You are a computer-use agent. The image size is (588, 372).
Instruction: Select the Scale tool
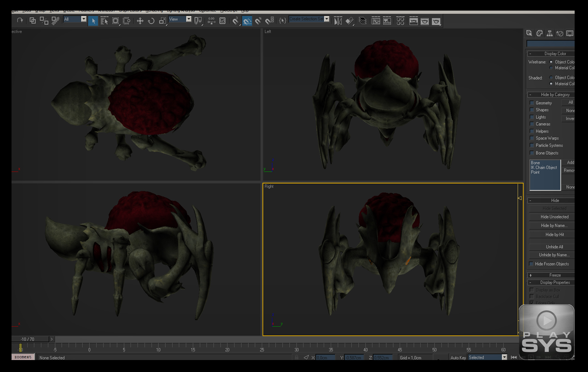click(162, 21)
